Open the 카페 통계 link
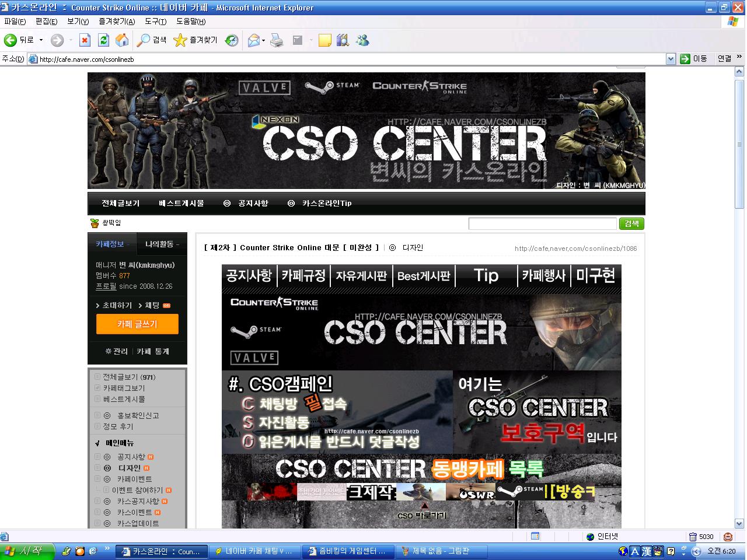This screenshot has height=560, width=747. [x=153, y=351]
